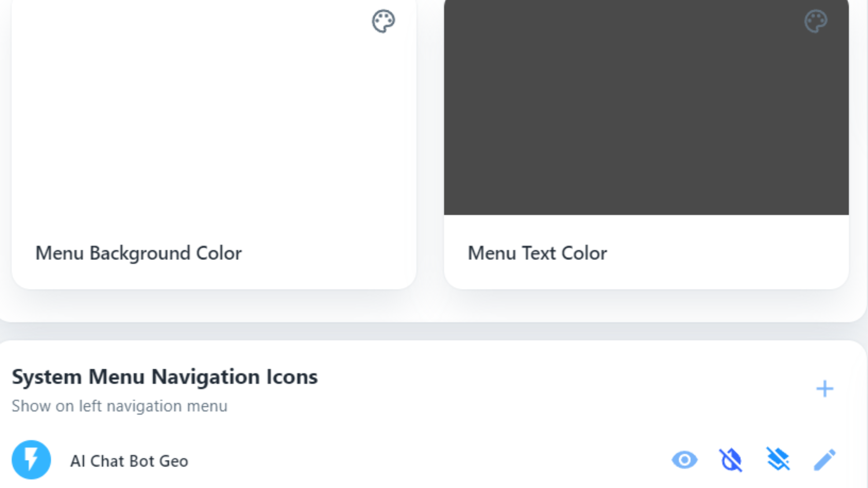The height and width of the screenshot is (488, 868).
Task: Click the palette icon on Menu Background Color
Action: pos(383,21)
